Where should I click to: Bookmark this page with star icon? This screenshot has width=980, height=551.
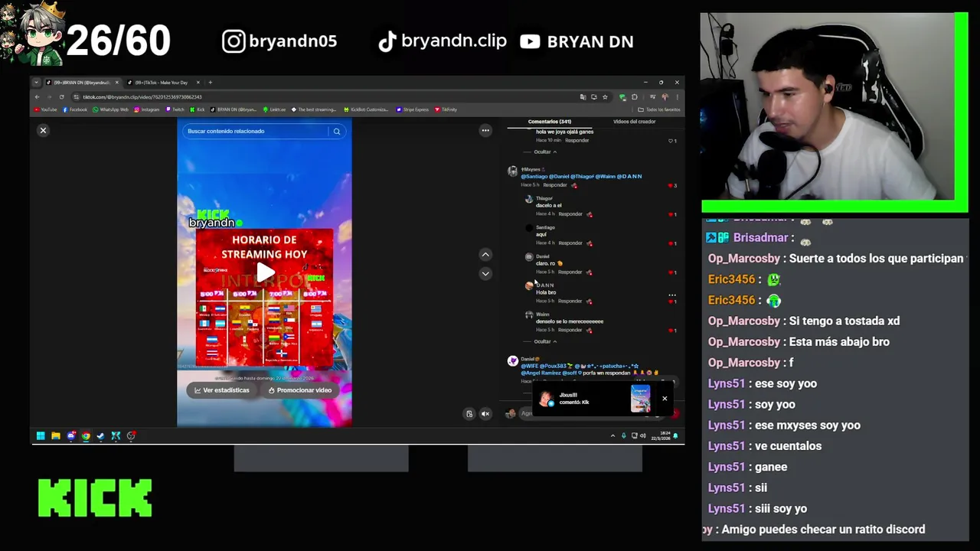pyautogui.click(x=605, y=97)
